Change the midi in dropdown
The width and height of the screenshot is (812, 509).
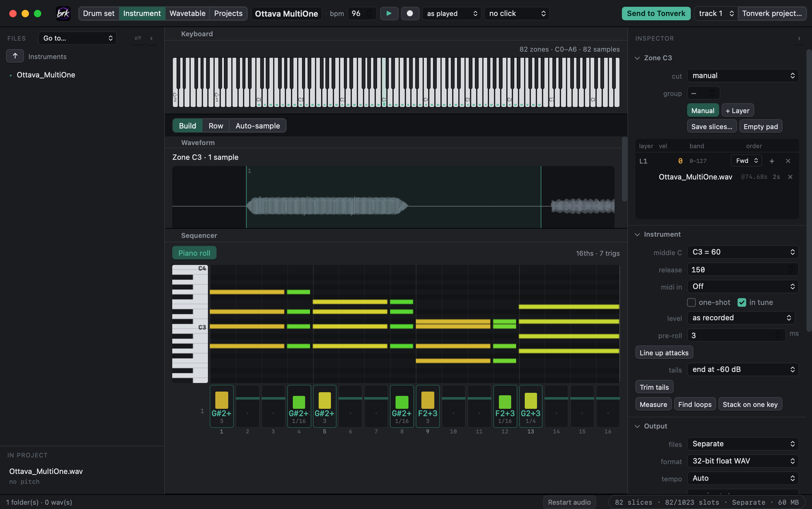743,286
